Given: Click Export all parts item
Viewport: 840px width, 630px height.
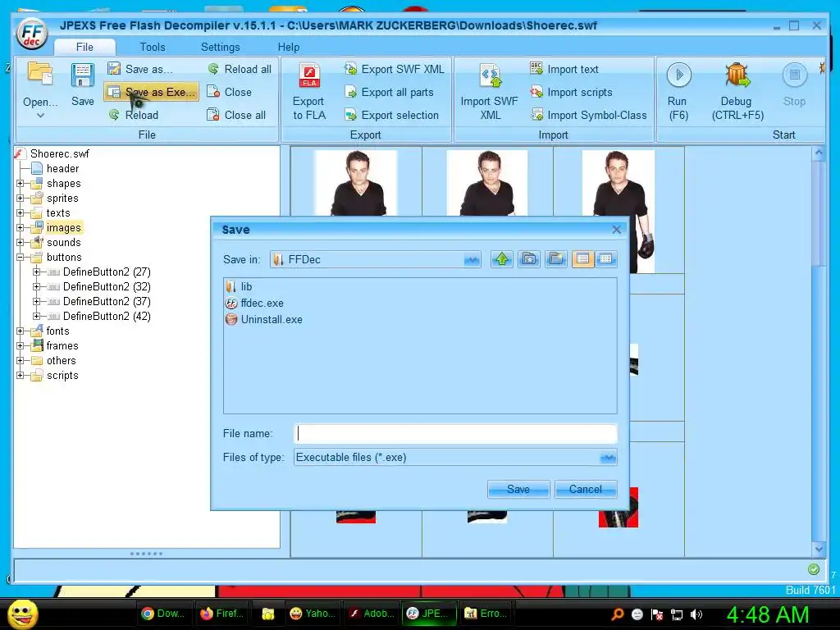Looking at the screenshot, I should pyautogui.click(x=389, y=92).
